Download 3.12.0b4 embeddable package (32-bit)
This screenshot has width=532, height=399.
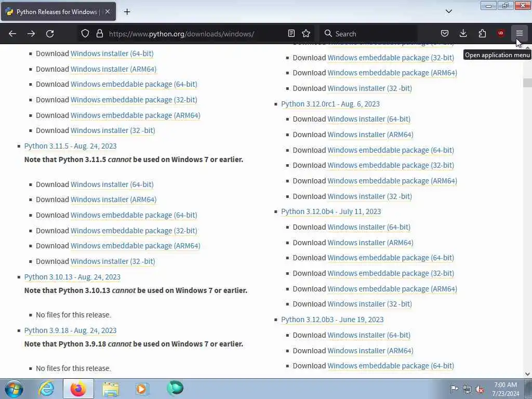(x=391, y=273)
